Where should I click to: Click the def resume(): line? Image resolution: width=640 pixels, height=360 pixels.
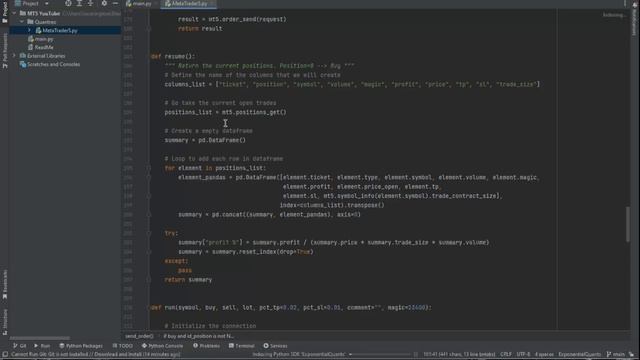(173, 56)
